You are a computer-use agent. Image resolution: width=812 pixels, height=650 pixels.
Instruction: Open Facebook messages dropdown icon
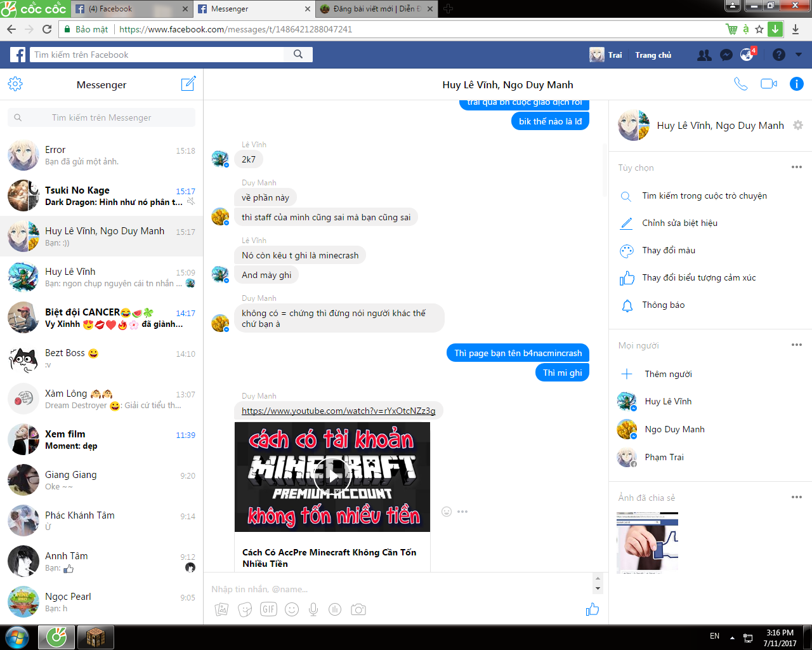[726, 55]
